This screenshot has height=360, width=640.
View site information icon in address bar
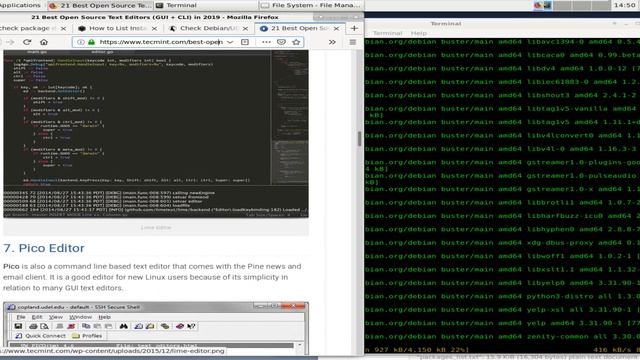click(x=81, y=42)
